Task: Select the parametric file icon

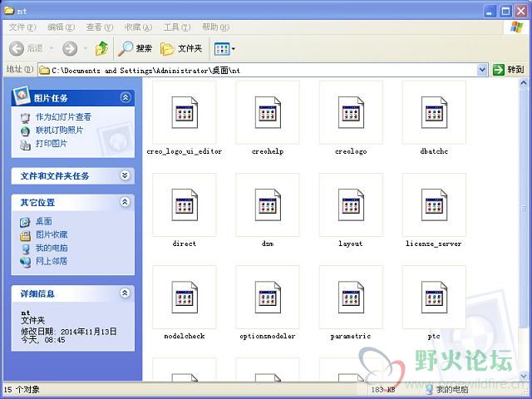Action: pos(351,298)
